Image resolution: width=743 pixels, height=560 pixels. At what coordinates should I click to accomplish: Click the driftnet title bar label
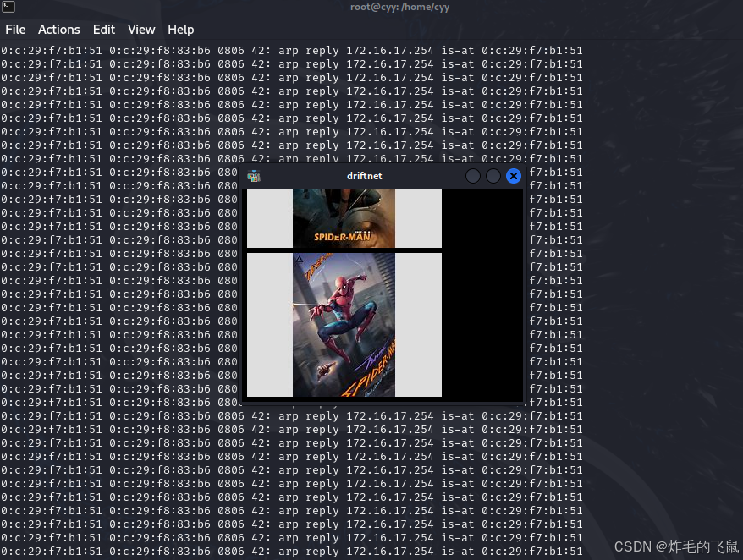(x=364, y=176)
